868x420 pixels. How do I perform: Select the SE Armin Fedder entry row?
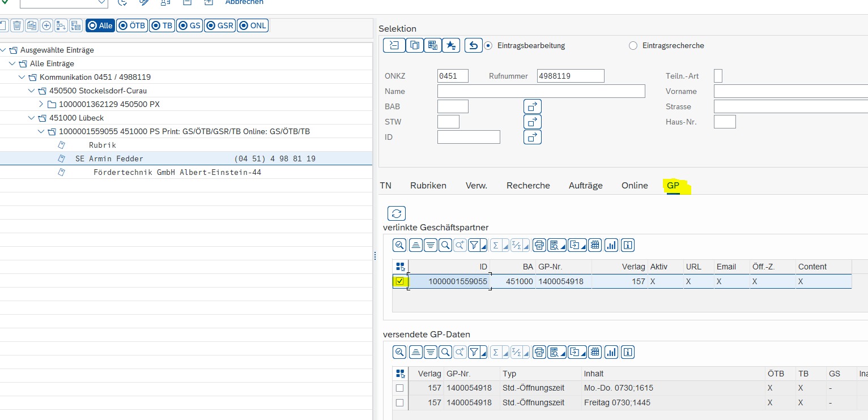coord(186,158)
